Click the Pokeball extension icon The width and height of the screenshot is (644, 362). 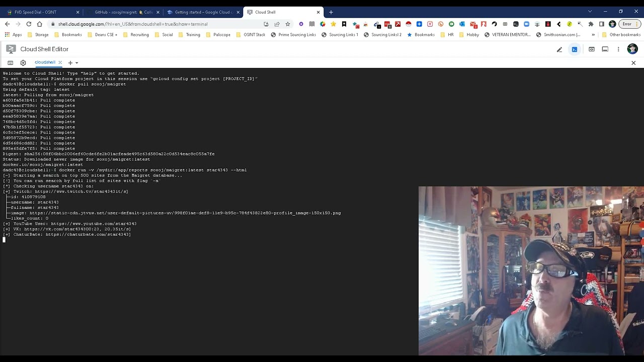point(409,24)
